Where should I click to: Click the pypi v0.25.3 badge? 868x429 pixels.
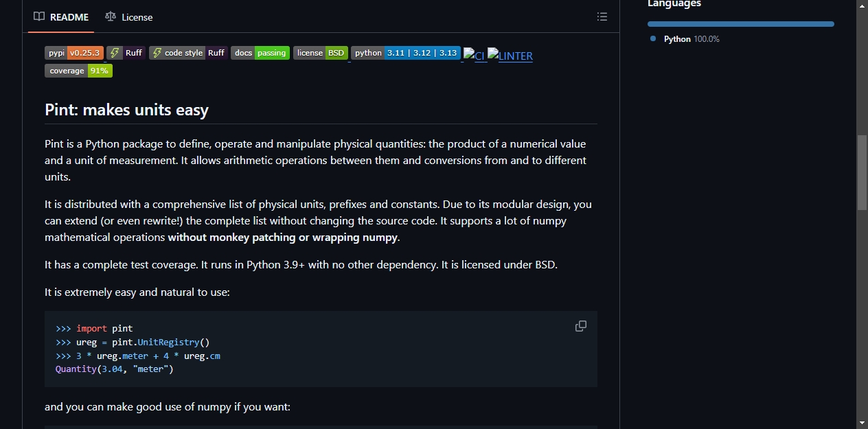coord(74,53)
